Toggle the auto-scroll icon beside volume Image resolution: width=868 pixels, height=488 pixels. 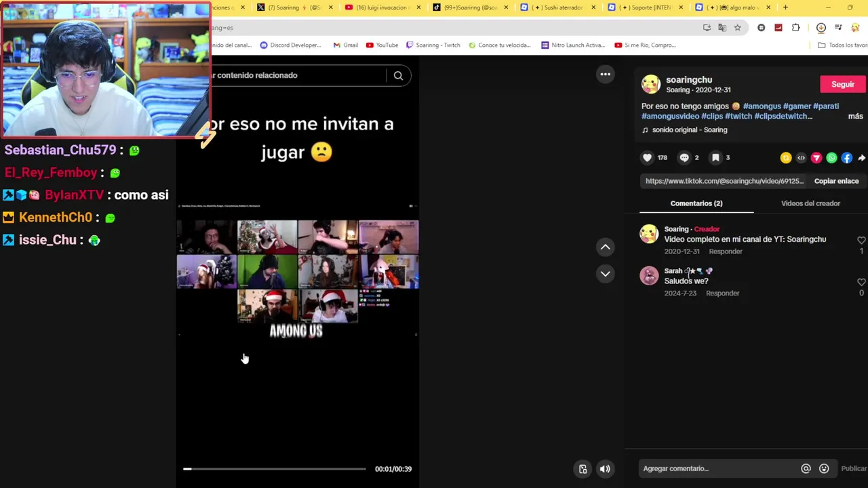coord(583,468)
